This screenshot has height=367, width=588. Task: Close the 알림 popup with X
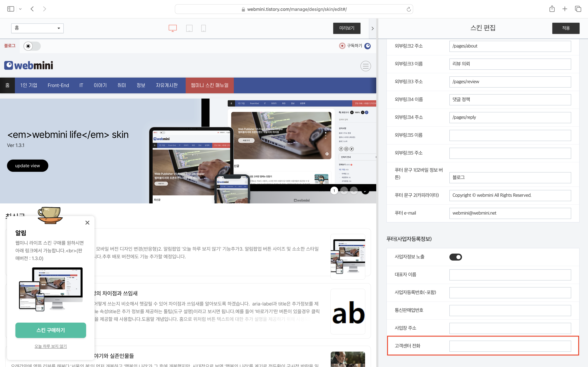(x=87, y=223)
